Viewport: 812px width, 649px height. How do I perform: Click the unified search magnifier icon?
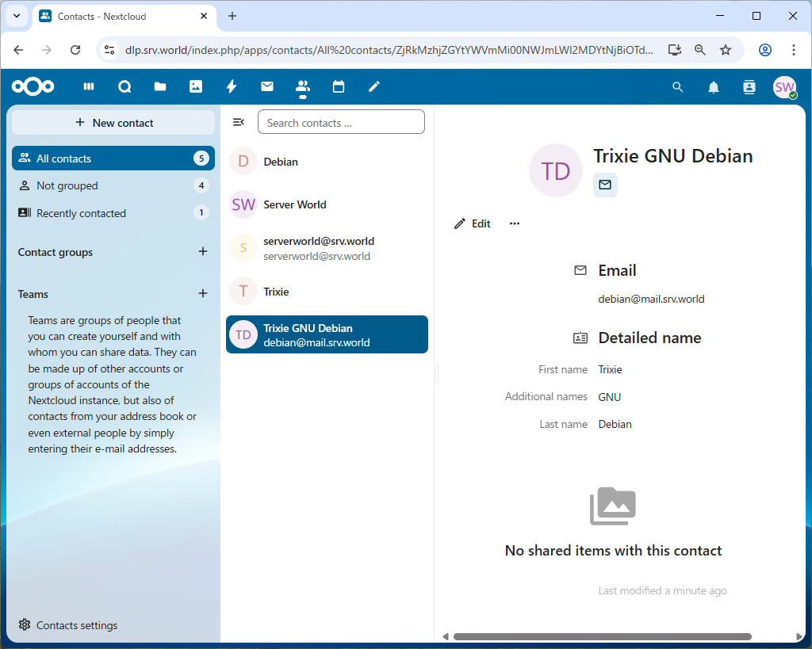point(678,87)
